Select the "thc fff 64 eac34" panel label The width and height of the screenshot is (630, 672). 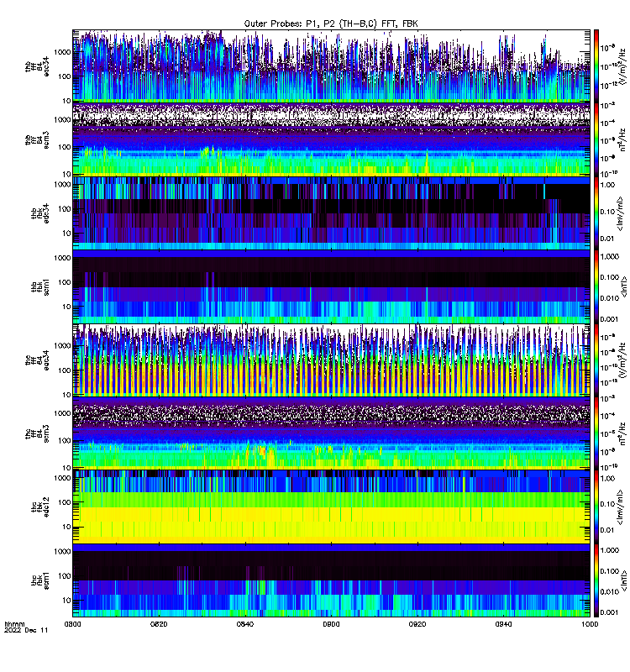(x=37, y=360)
